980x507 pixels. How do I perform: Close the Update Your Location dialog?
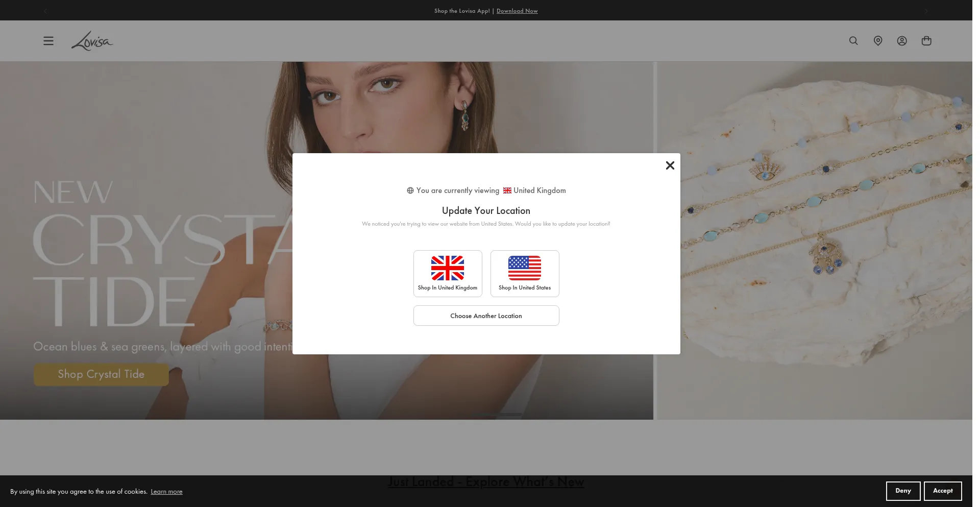pos(670,165)
